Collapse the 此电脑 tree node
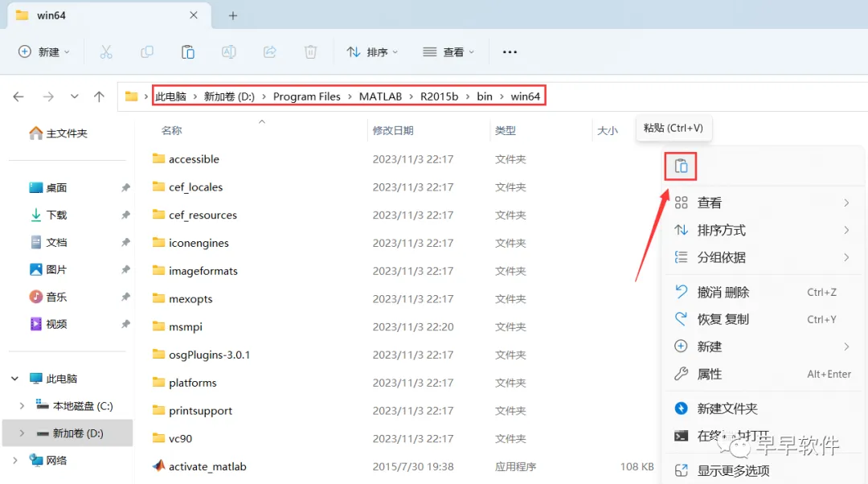The width and height of the screenshot is (868, 484). (15, 379)
